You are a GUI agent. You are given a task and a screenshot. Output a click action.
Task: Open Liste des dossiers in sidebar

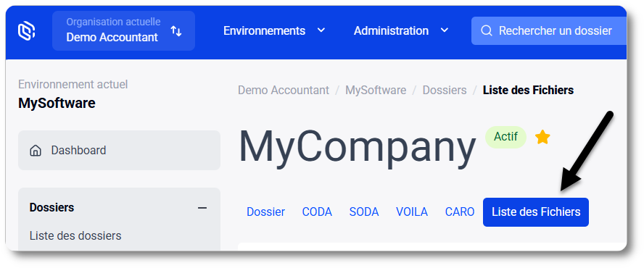click(x=75, y=236)
